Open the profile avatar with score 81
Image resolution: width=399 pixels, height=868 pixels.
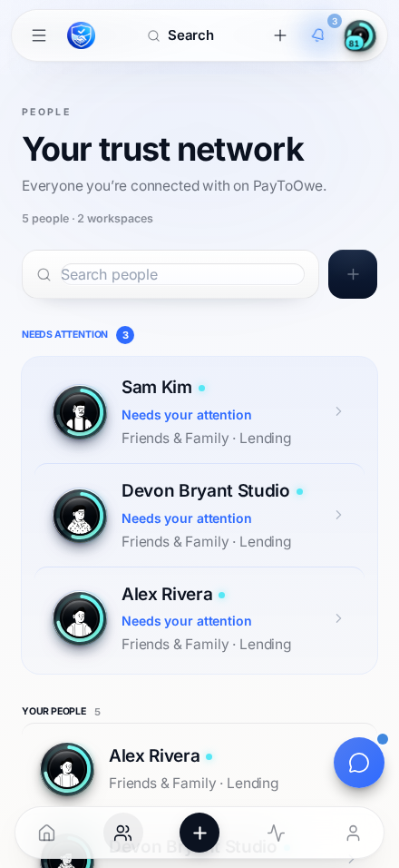[360, 36]
